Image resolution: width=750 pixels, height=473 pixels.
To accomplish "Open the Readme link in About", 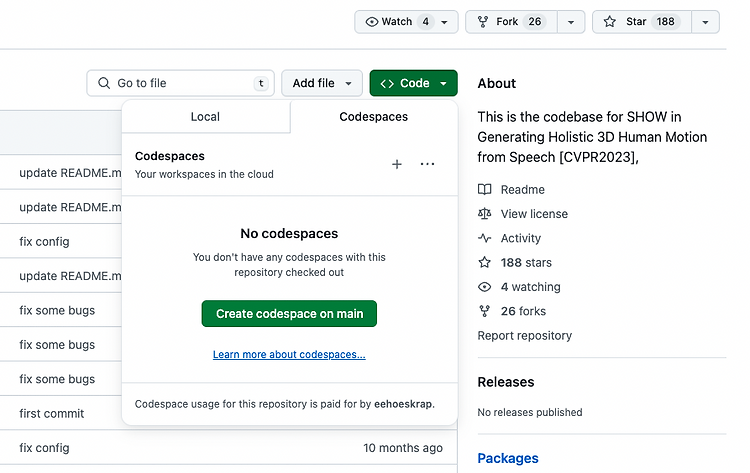I will coord(523,190).
